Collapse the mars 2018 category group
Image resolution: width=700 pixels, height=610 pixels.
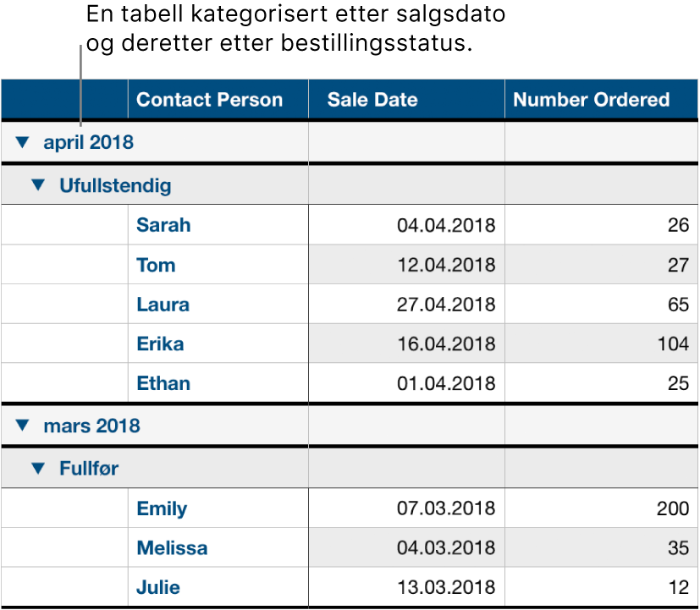(22, 426)
